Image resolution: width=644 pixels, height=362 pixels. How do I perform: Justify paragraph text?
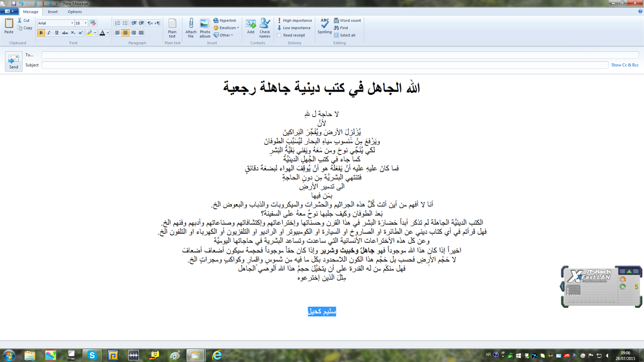[x=141, y=33]
